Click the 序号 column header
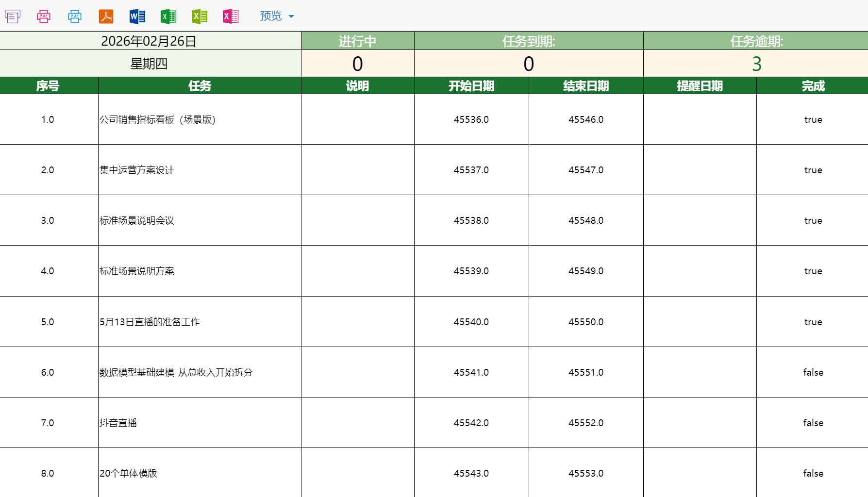The height and width of the screenshot is (497, 868). tap(48, 86)
